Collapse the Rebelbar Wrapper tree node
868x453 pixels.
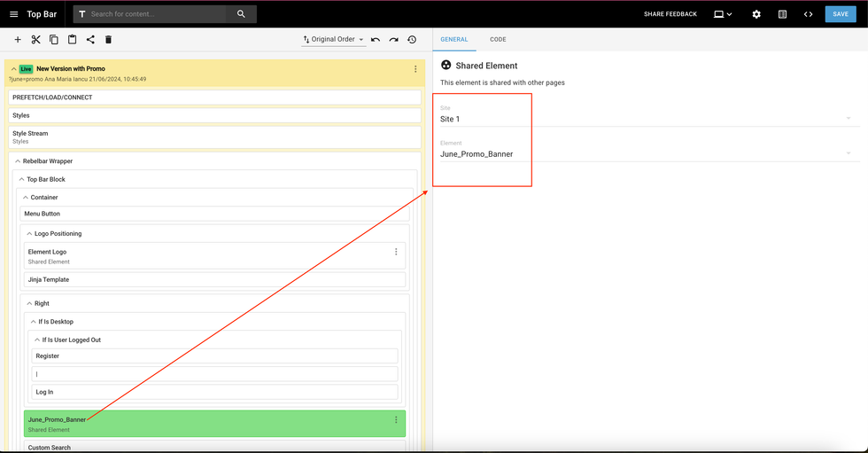point(18,161)
